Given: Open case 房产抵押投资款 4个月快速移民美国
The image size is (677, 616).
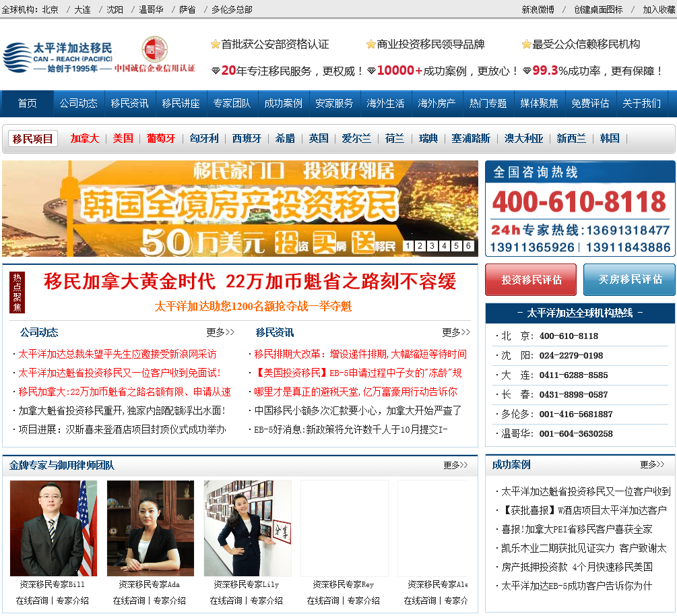Looking at the screenshot, I should click(577, 567).
